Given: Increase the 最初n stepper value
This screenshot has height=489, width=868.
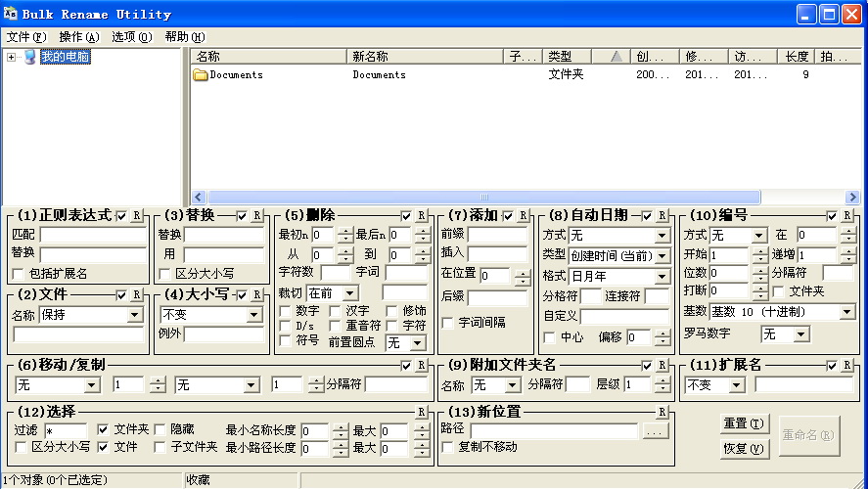Looking at the screenshot, I should pos(345,231).
